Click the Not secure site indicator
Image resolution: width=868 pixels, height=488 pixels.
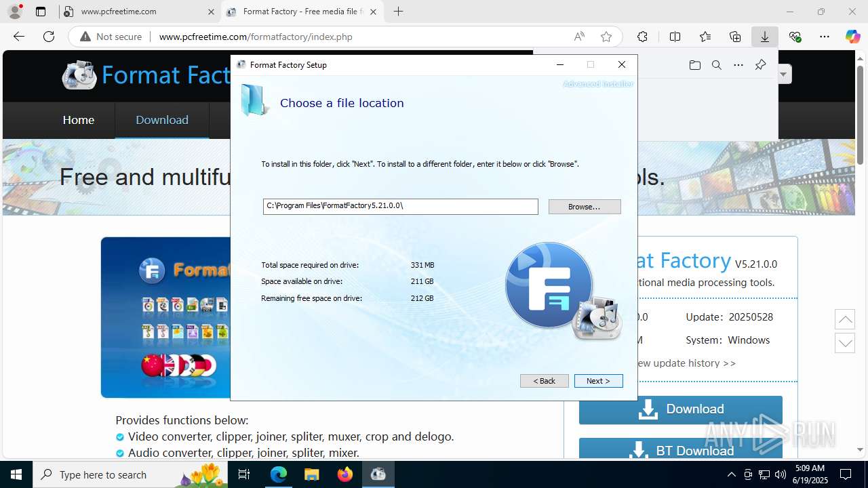[x=111, y=37]
